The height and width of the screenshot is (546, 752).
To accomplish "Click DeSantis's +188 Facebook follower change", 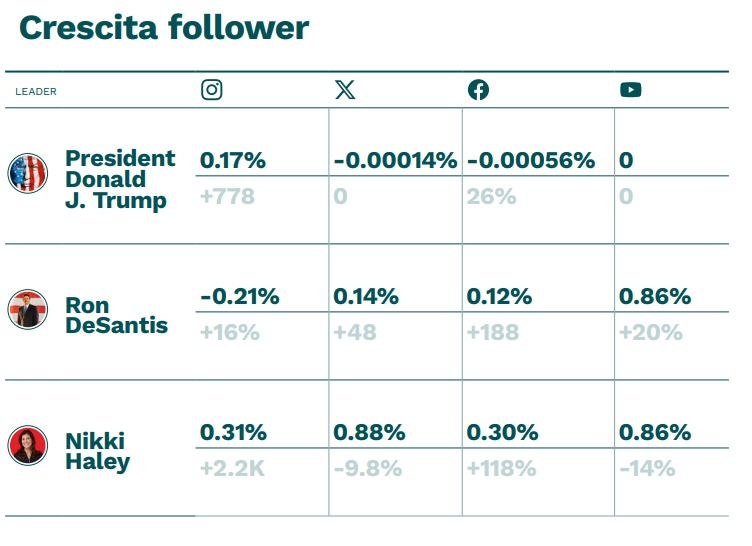I will tap(493, 332).
